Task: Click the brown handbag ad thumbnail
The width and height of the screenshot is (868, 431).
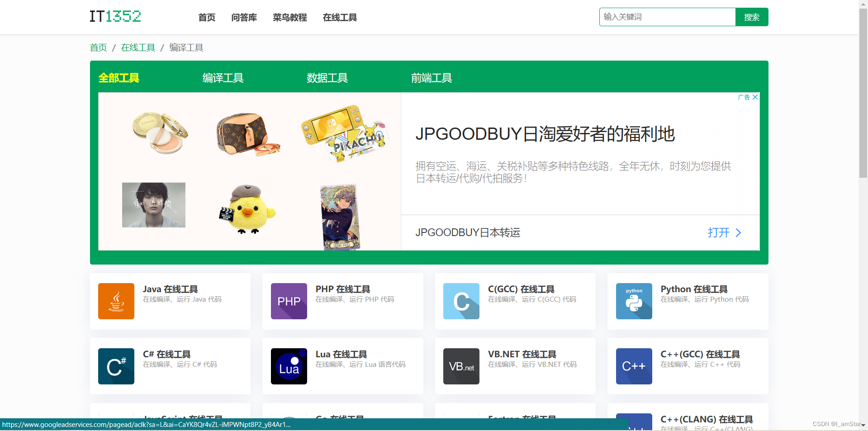Action: tap(248, 134)
